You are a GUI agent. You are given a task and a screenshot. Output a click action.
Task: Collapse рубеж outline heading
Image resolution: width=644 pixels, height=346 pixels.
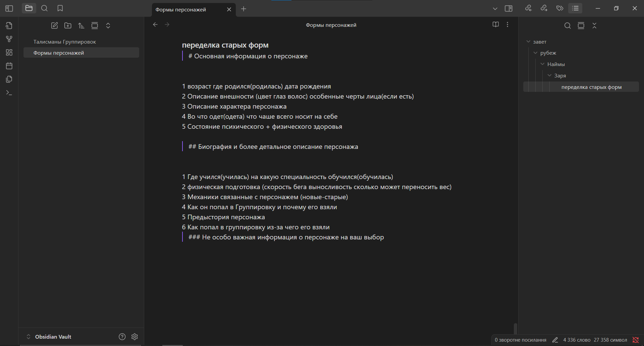click(535, 53)
